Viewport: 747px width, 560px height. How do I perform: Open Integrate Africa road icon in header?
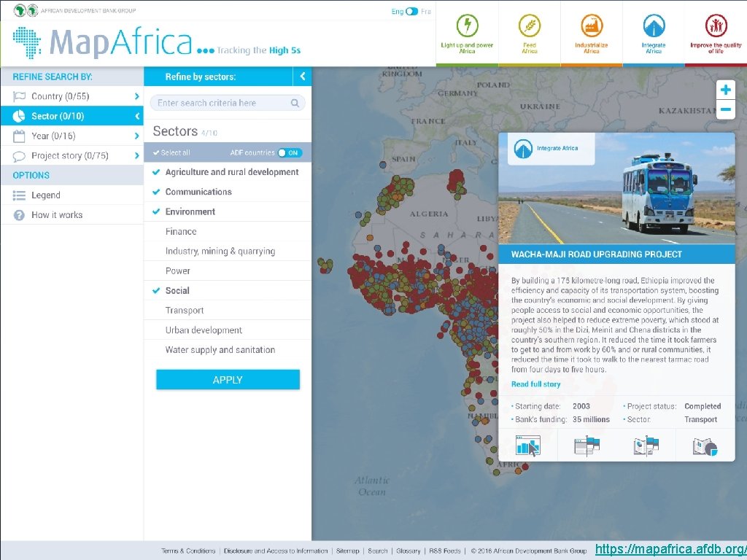654,26
